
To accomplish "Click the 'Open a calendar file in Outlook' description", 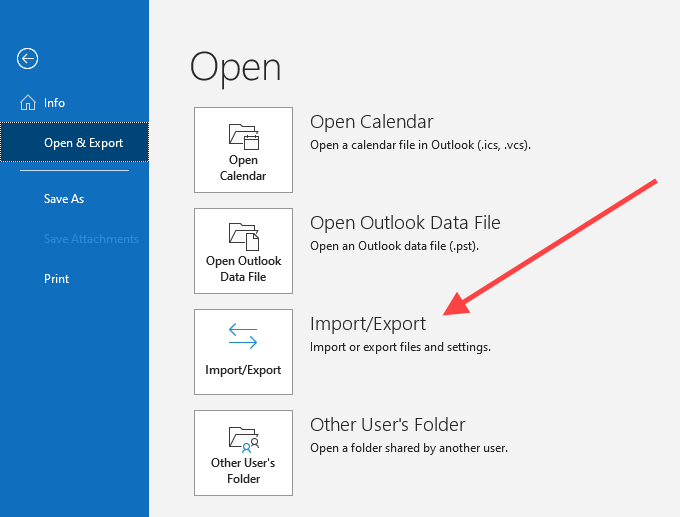I will [420, 145].
